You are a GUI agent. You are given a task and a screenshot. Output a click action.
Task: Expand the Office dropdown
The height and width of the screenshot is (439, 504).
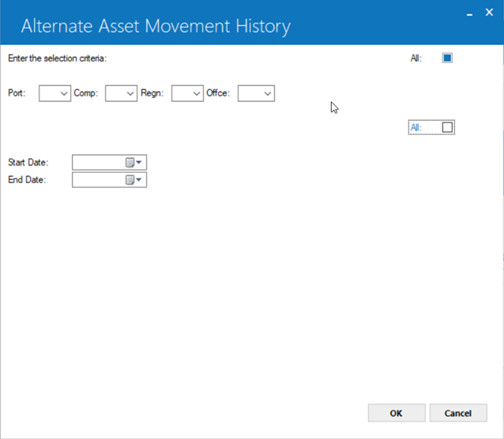point(256,93)
